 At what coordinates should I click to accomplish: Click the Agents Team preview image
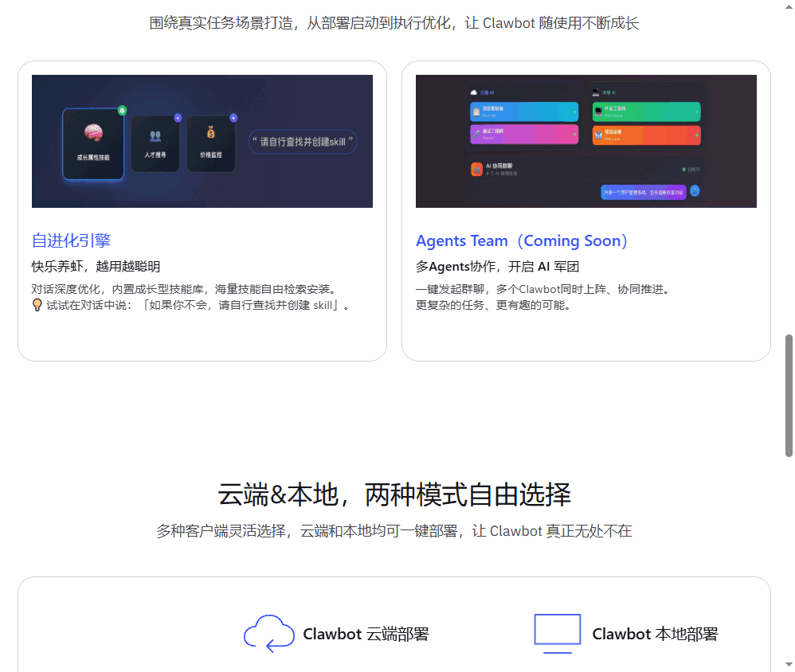586,141
